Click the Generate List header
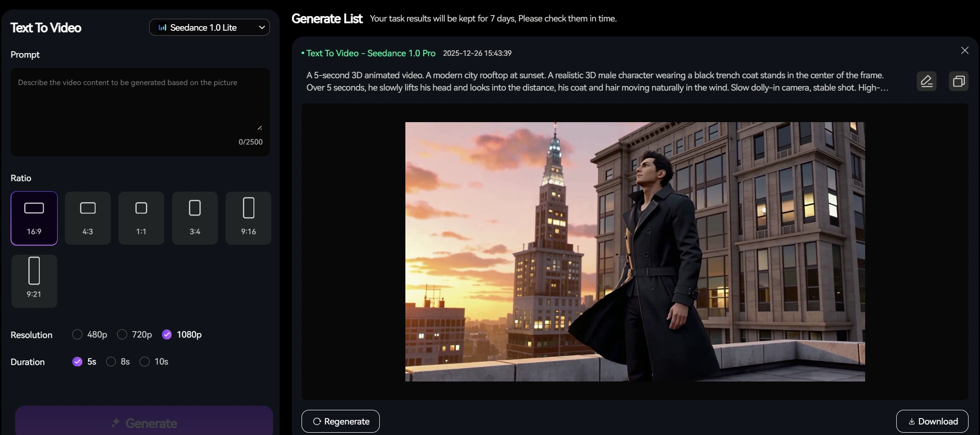Viewport: 980px width, 435px height. pyautogui.click(x=327, y=18)
